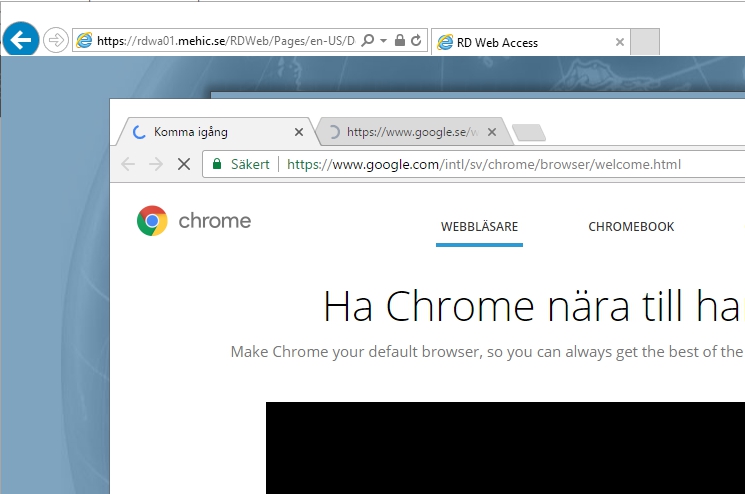The image size is (745, 494).
Task: Close the RD Web Access tab
Action: [620, 42]
